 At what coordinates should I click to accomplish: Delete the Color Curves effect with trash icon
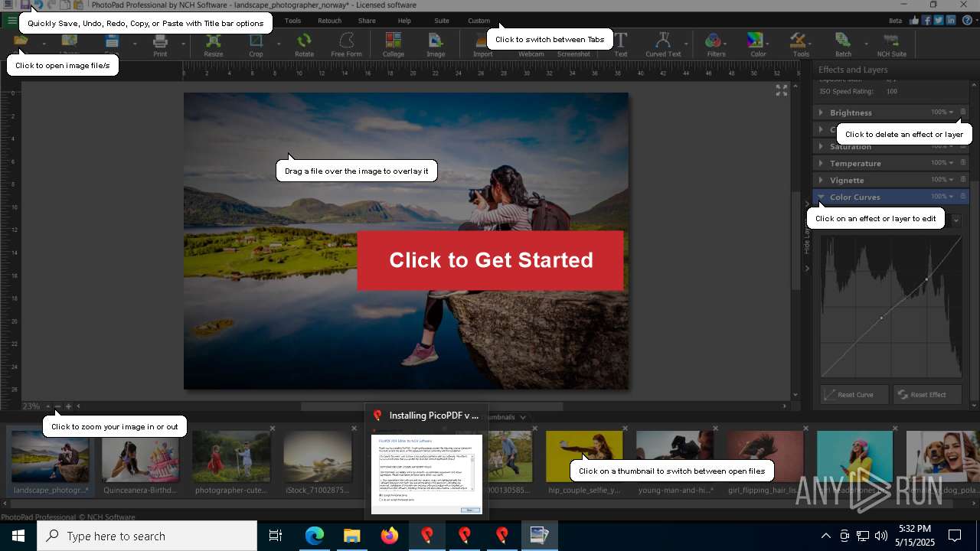point(963,197)
